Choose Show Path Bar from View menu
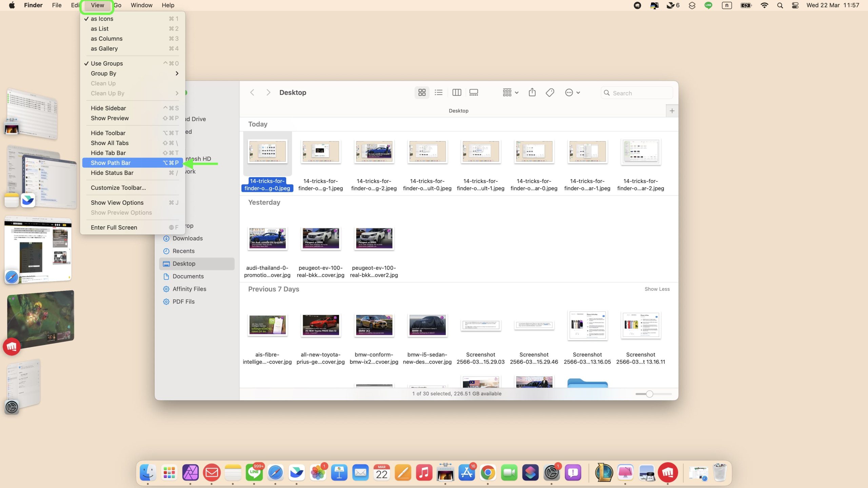 (x=111, y=163)
